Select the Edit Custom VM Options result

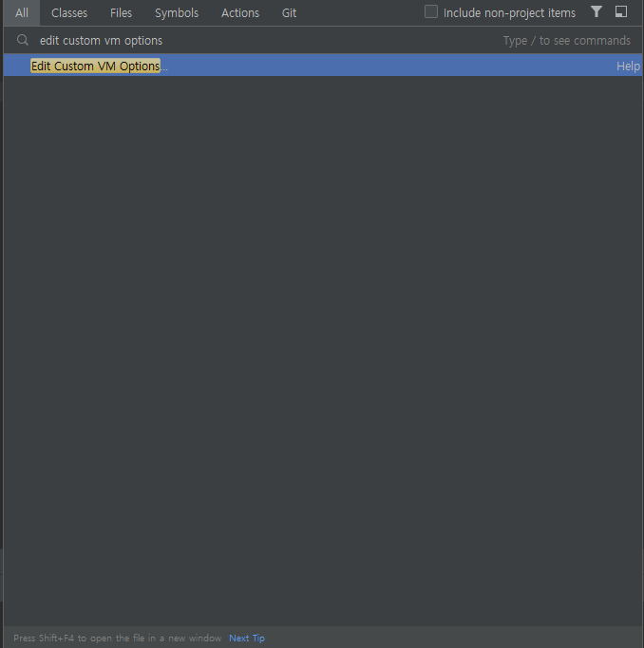pos(323,66)
